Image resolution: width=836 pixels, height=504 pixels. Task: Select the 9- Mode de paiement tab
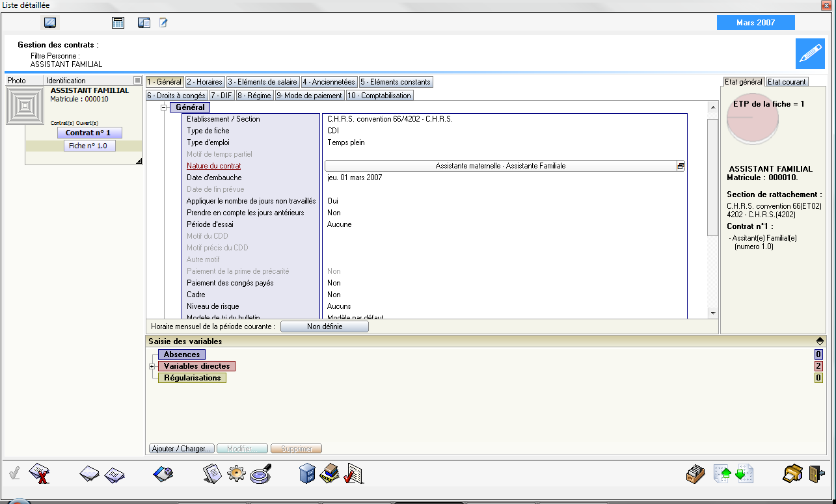click(x=310, y=95)
